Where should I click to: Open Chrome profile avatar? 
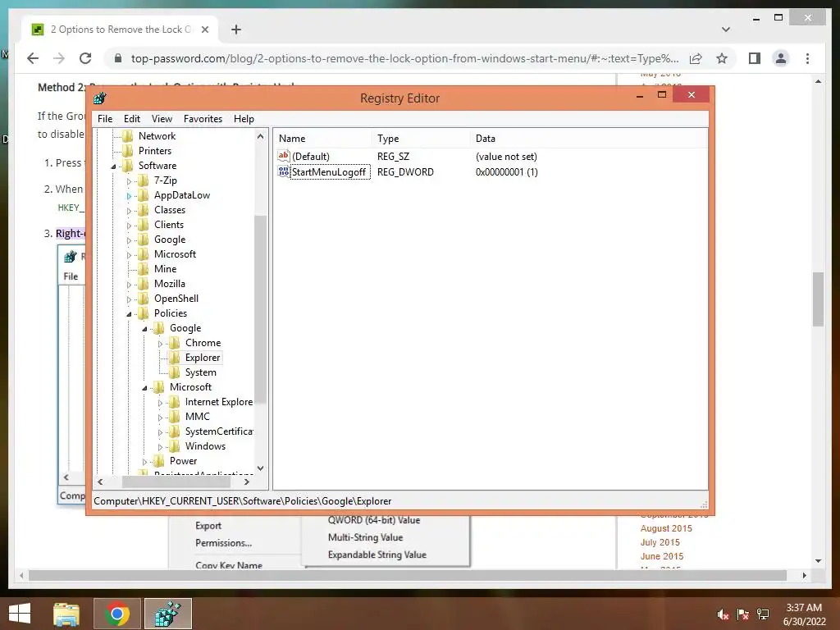(781, 58)
